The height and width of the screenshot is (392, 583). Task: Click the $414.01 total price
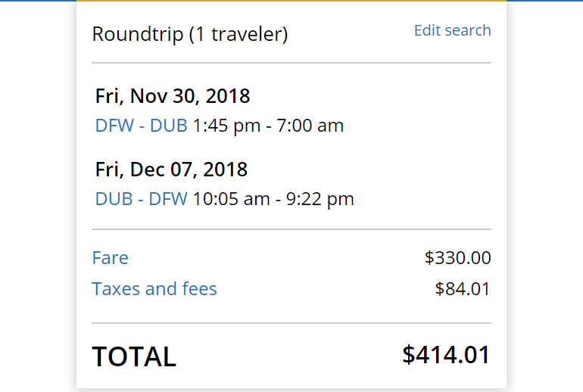point(446,354)
